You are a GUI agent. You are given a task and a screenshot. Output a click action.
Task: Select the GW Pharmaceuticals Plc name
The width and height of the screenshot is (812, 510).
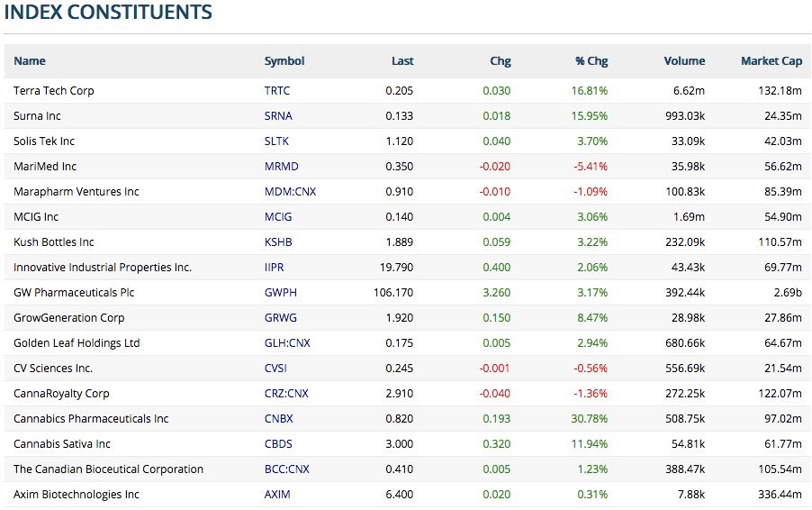74,292
